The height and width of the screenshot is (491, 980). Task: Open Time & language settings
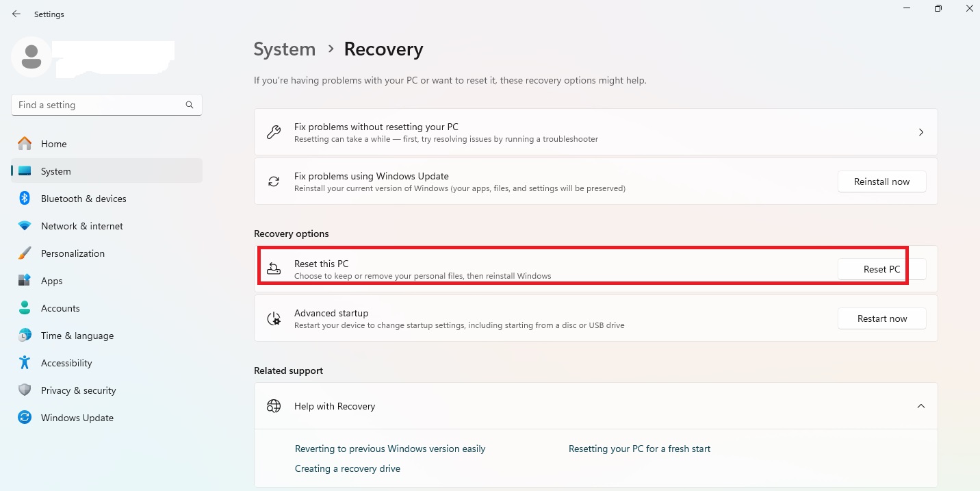[x=107, y=336]
